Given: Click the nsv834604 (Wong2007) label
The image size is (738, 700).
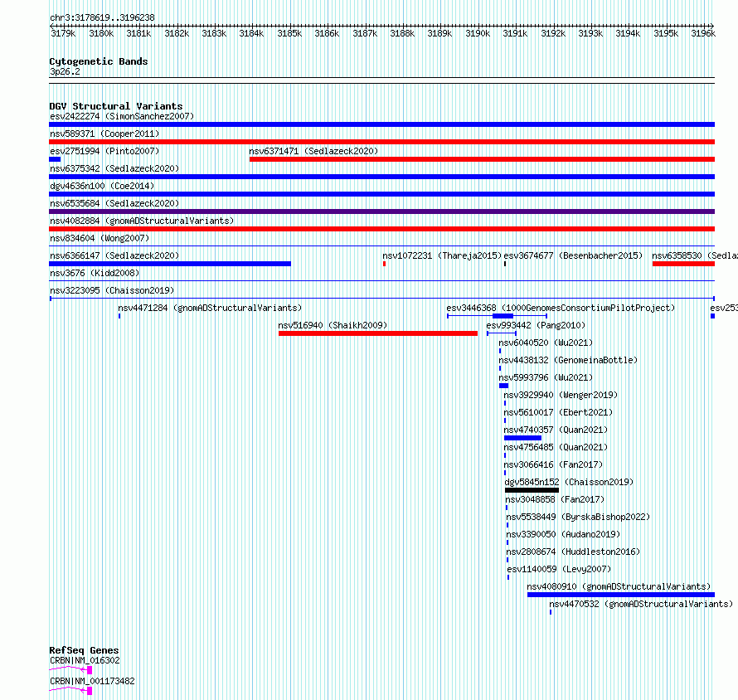Looking at the screenshot, I should 99,238.
